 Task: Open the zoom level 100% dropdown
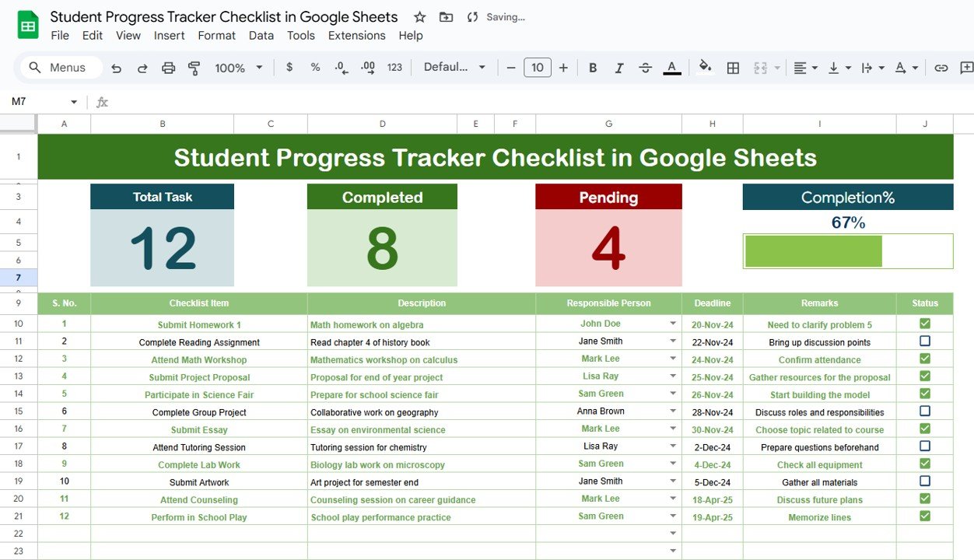point(239,68)
